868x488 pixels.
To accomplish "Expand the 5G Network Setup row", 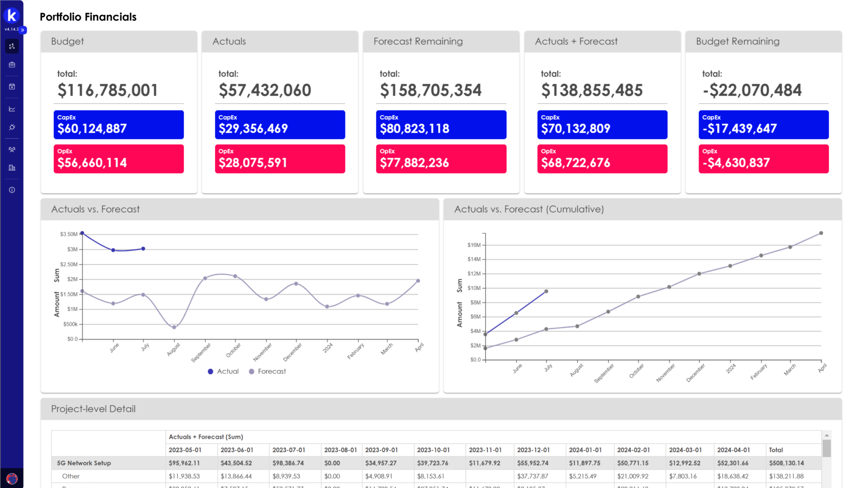I will click(x=83, y=463).
